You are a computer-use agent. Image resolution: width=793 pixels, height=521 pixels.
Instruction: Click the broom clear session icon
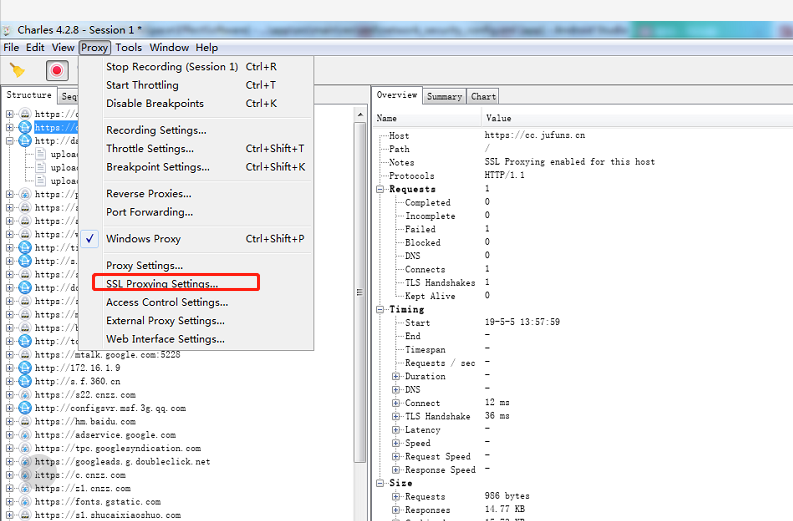[18, 70]
